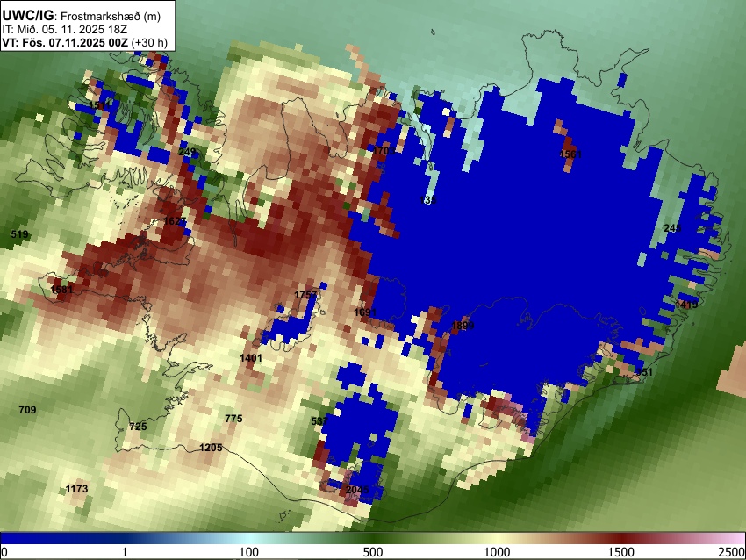The width and height of the screenshot is (746, 560).
Task: Click the "249" value on the map
Action: 187,152
